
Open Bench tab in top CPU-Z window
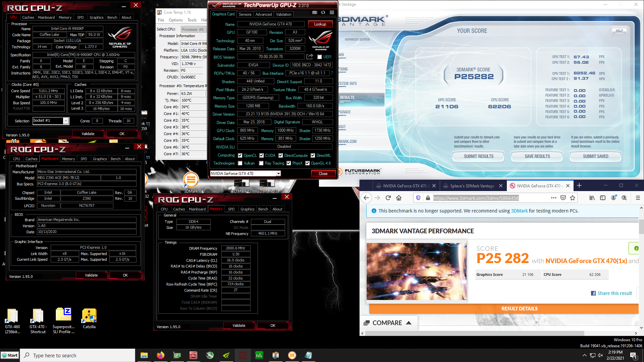[x=112, y=17]
